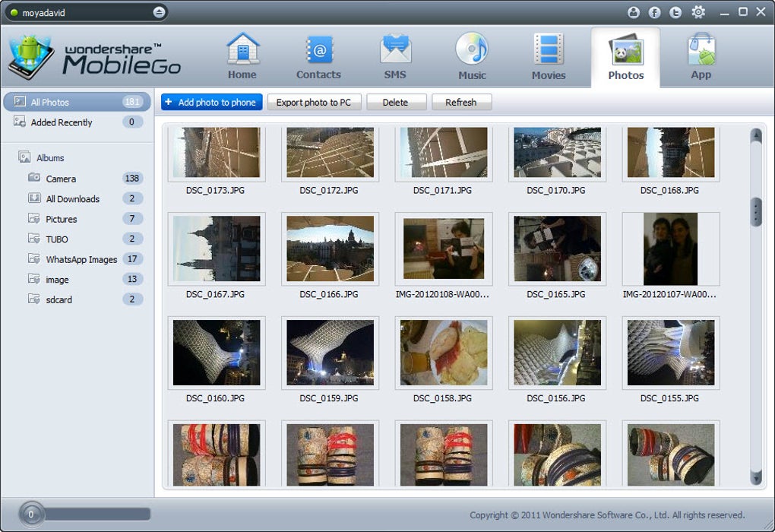Switch to the Music tab label
The height and width of the screenshot is (532, 775).
coord(472,75)
